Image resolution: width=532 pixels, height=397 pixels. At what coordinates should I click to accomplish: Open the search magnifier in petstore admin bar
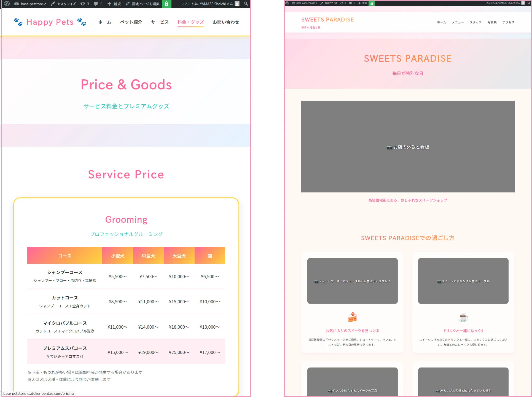pyautogui.click(x=245, y=4)
